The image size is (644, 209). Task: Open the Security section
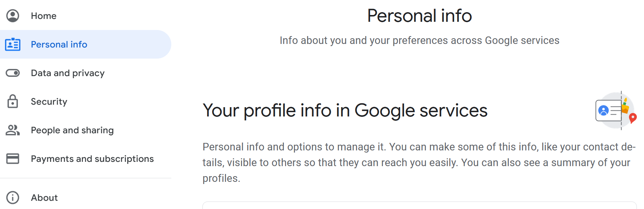49,101
